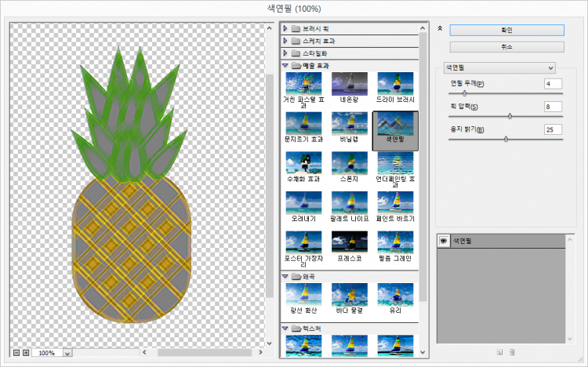Click the zoom out minus button
This screenshot has height=367, width=588.
pyautogui.click(x=16, y=353)
